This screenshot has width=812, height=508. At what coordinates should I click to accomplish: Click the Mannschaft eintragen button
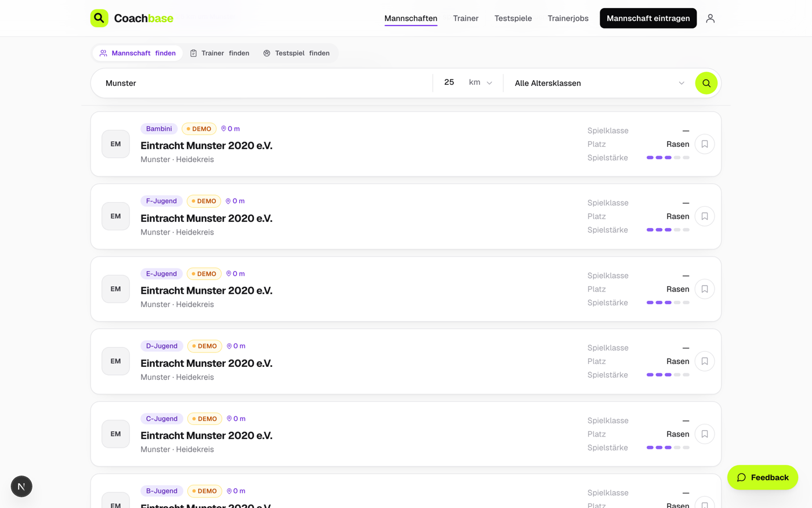click(x=648, y=19)
